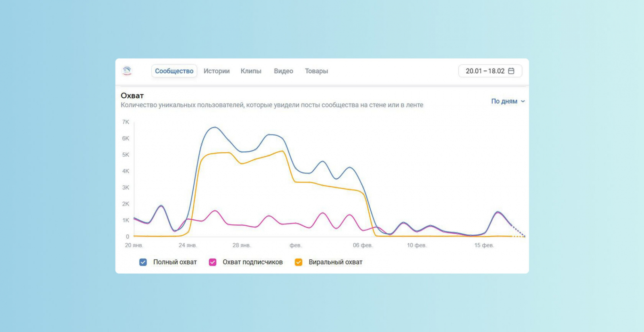Click the calendar icon in date field

(x=511, y=71)
